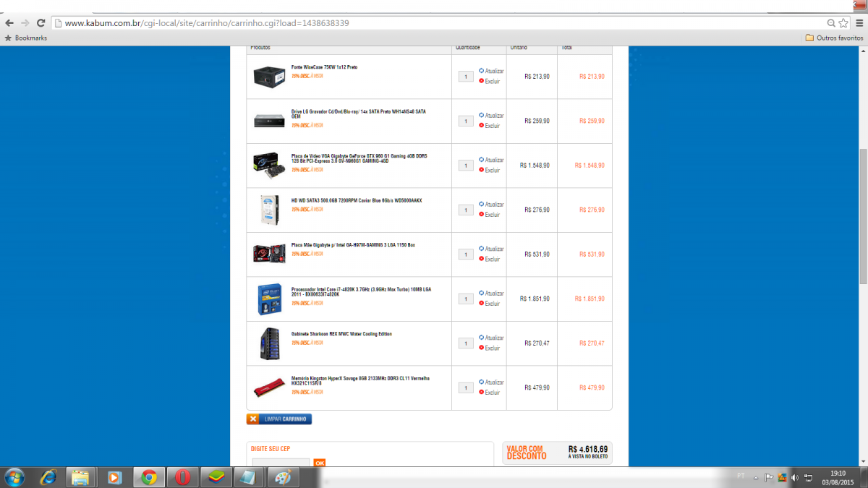This screenshot has height=488, width=868.
Task: Open the WD Caviar Blue hard drive thumbnail
Action: pyautogui.click(x=269, y=210)
